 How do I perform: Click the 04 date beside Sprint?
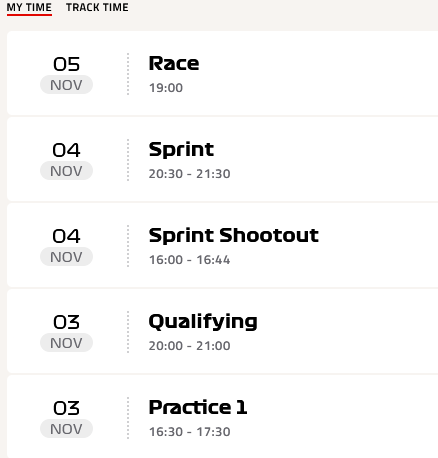(66, 150)
